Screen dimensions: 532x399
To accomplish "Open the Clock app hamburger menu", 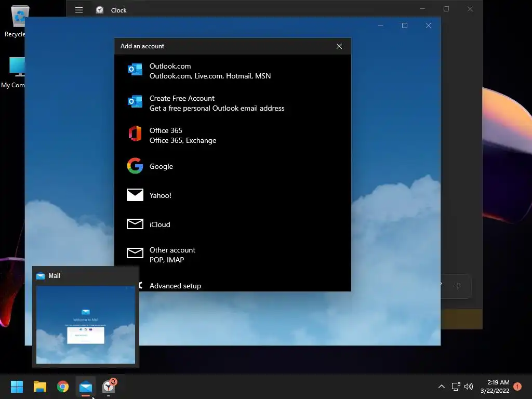I will (x=79, y=10).
